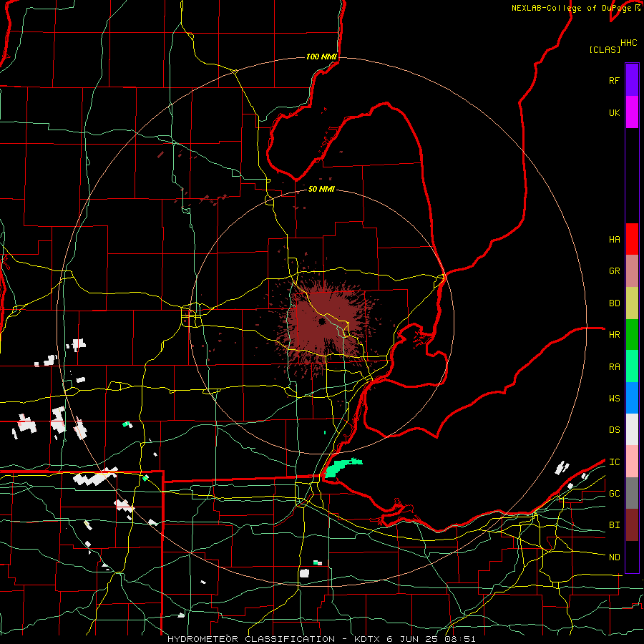Click the BI legend label
The image size is (644, 644).
click(614, 525)
